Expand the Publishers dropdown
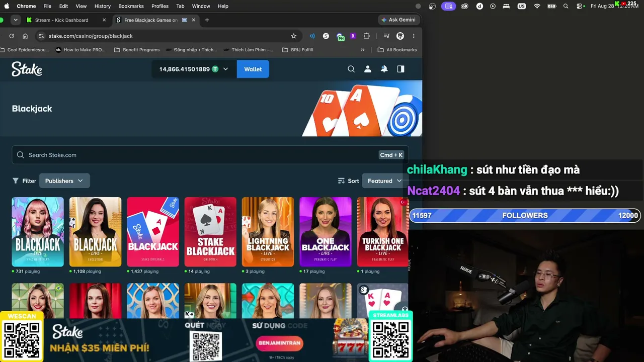This screenshot has height=362, width=644. tap(64, 181)
